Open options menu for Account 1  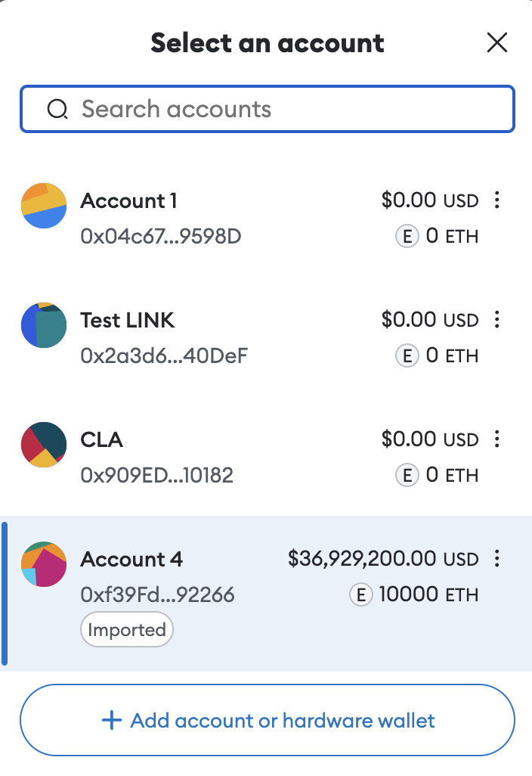click(497, 200)
